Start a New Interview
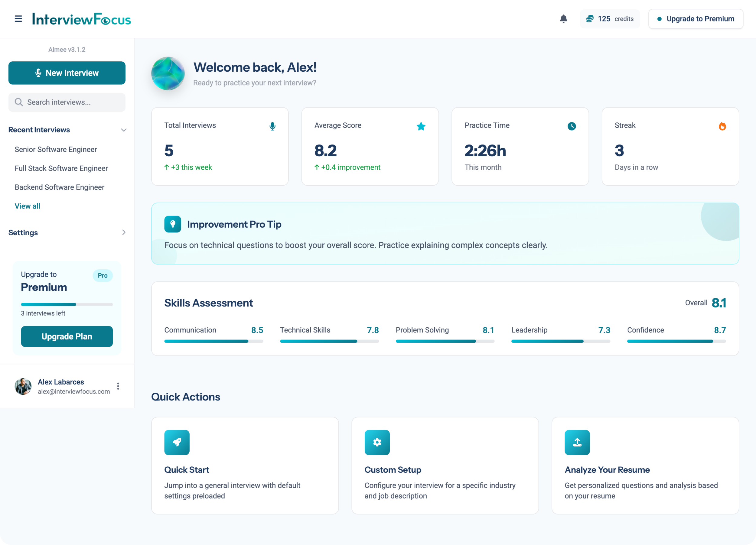756x545 pixels. [x=67, y=73]
